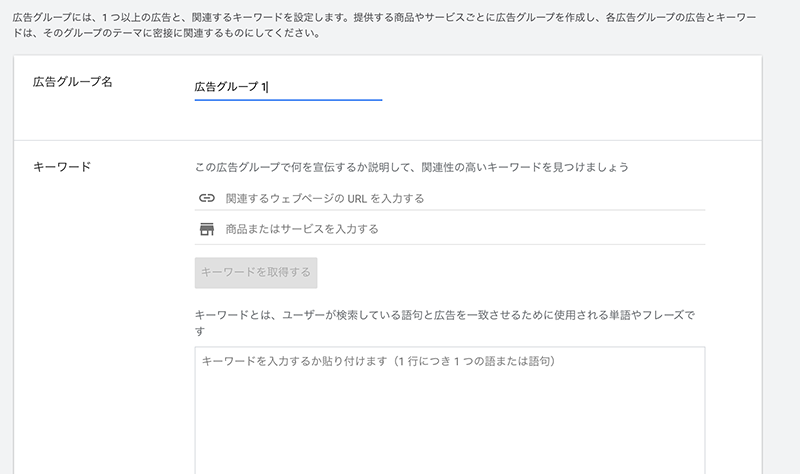Click the divider line above the キーワード section
Image resolution: width=800 pixels, height=474 pixels.
point(388,140)
